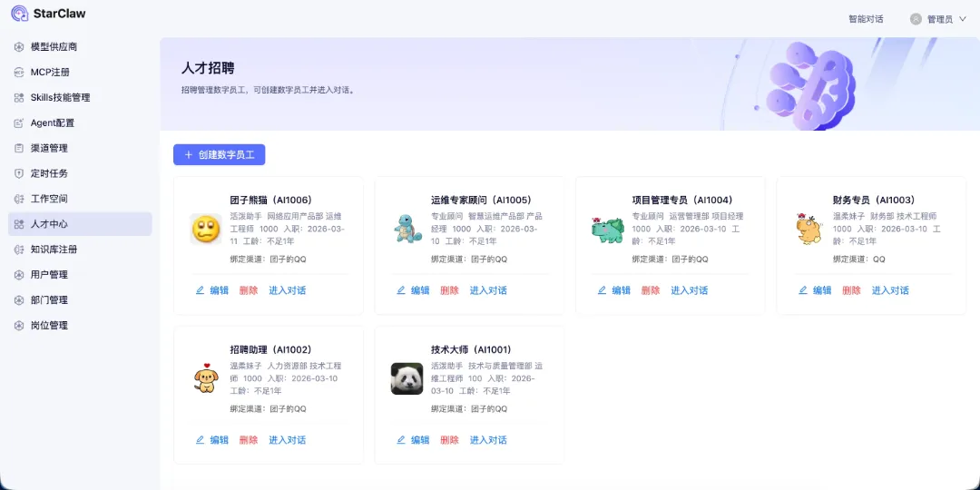Click the 项目管理专员 green creature avatar
Image resolution: width=980 pixels, height=490 pixels.
pyautogui.click(x=607, y=229)
